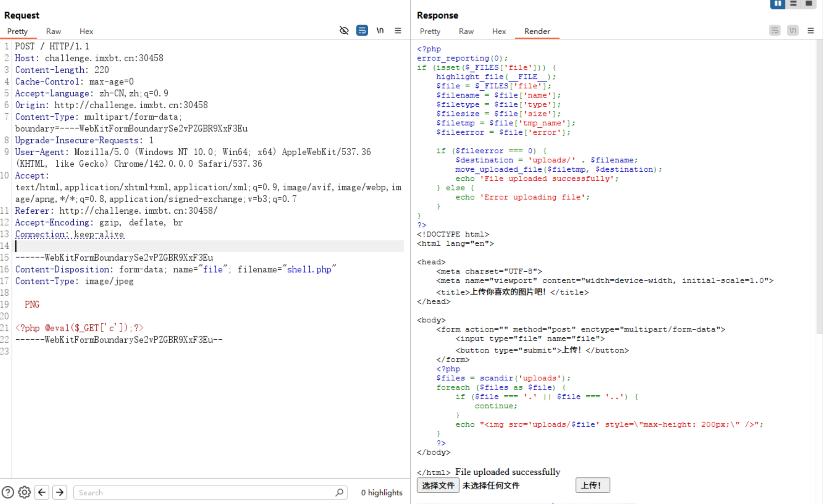Go to next search match arrow

click(60, 492)
